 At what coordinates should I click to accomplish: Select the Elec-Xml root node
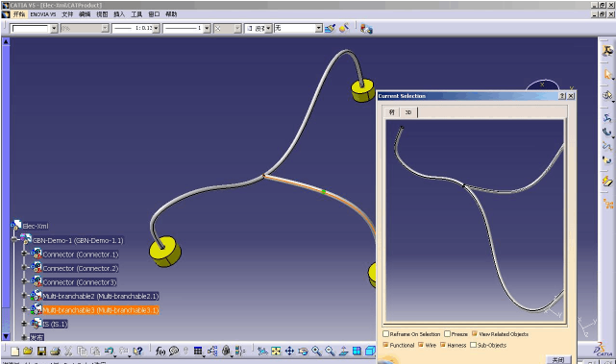pyautogui.click(x=36, y=226)
